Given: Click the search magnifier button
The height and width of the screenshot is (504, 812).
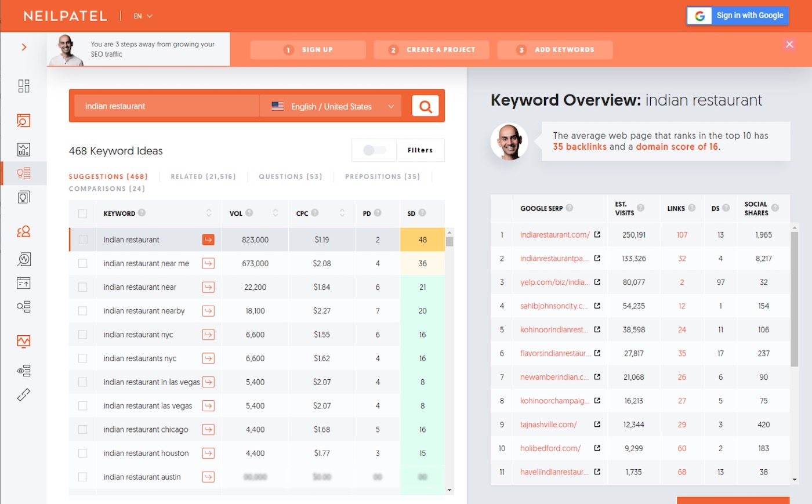Looking at the screenshot, I should tap(425, 106).
